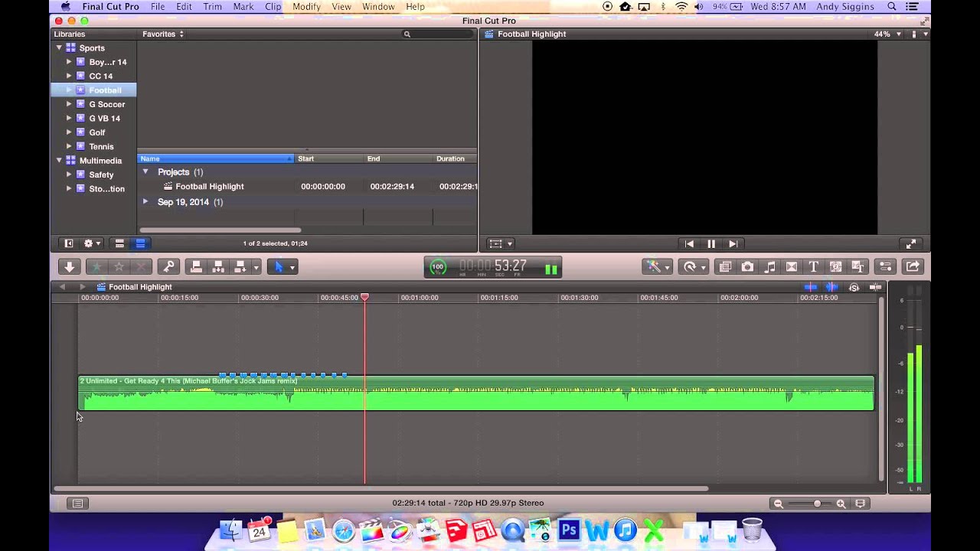Open the Favorites filter dropdown
This screenshot has width=980, height=551.
163,34
